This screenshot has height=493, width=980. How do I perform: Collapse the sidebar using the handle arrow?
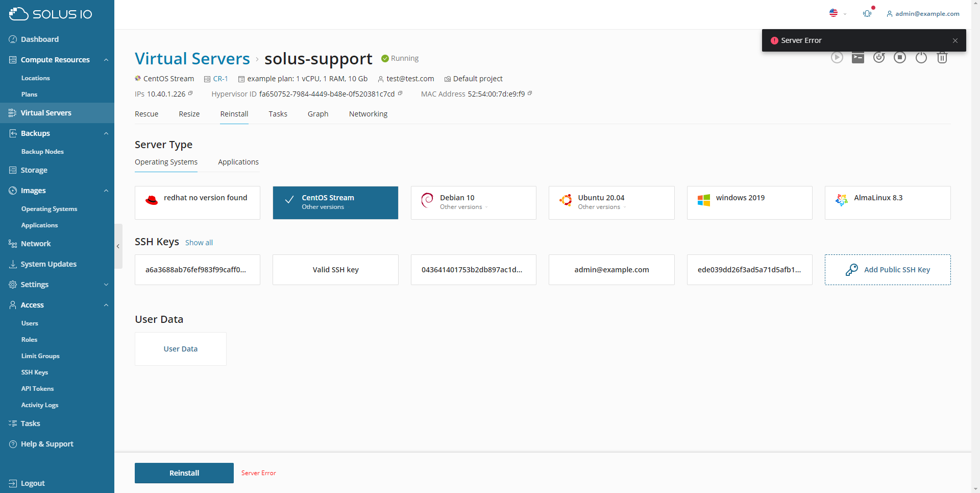click(x=118, y=246)
